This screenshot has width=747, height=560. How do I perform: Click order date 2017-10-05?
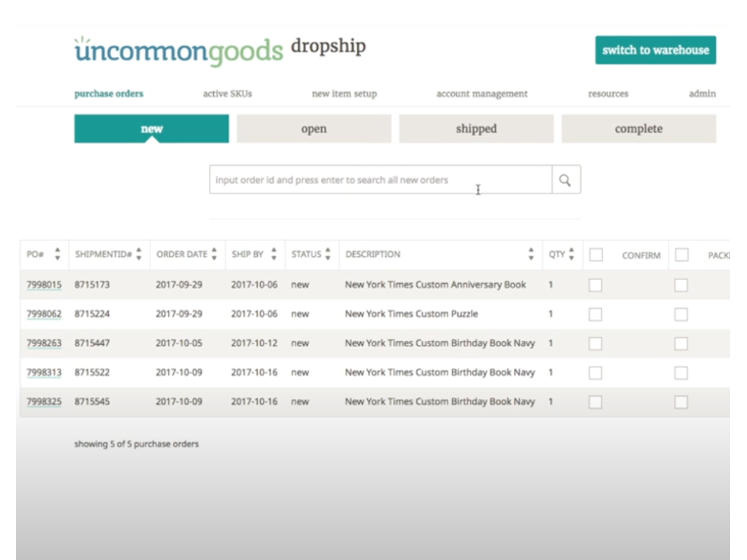coord(179,343)
